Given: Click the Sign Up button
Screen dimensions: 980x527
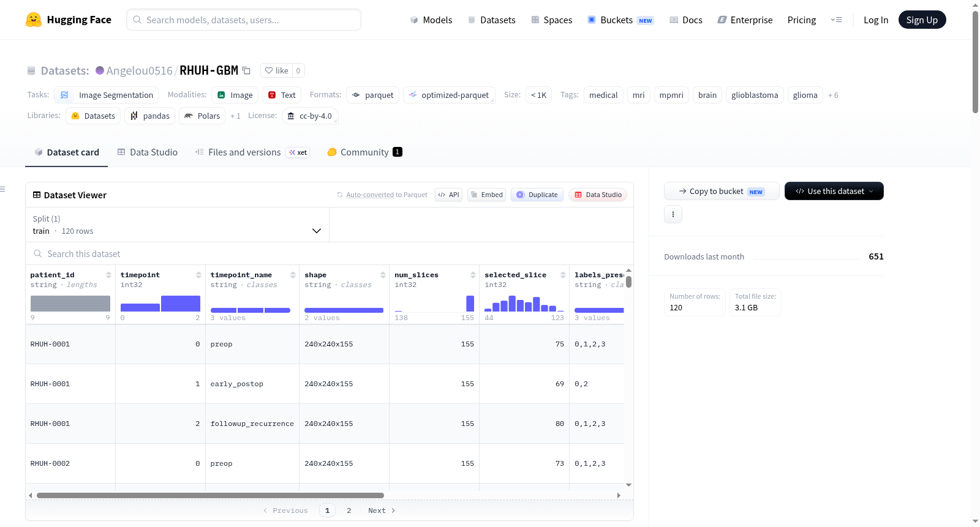Looking at the screenshot, I should click(x=922, y=20).
